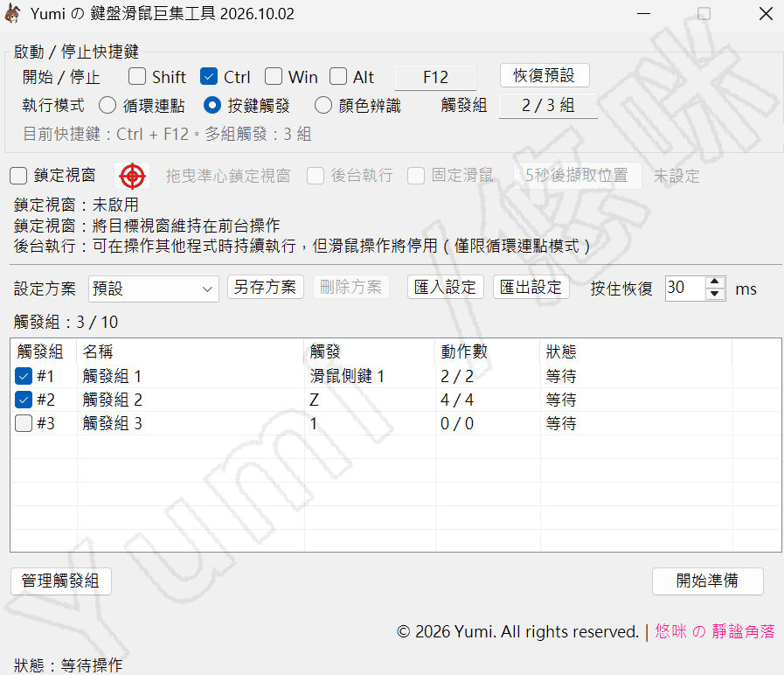Click the 另存方案 button
This screenshot has height=675, width=784.
(266, 287)
